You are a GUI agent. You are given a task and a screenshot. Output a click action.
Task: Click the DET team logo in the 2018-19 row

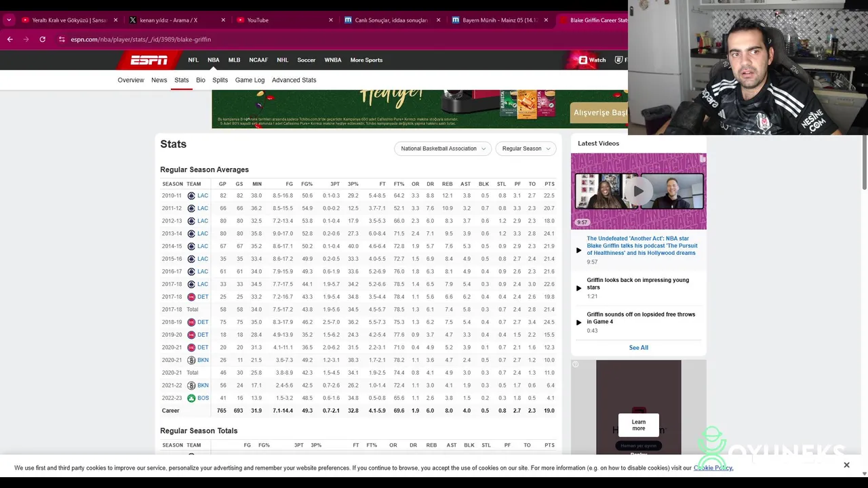pos(191,323)
